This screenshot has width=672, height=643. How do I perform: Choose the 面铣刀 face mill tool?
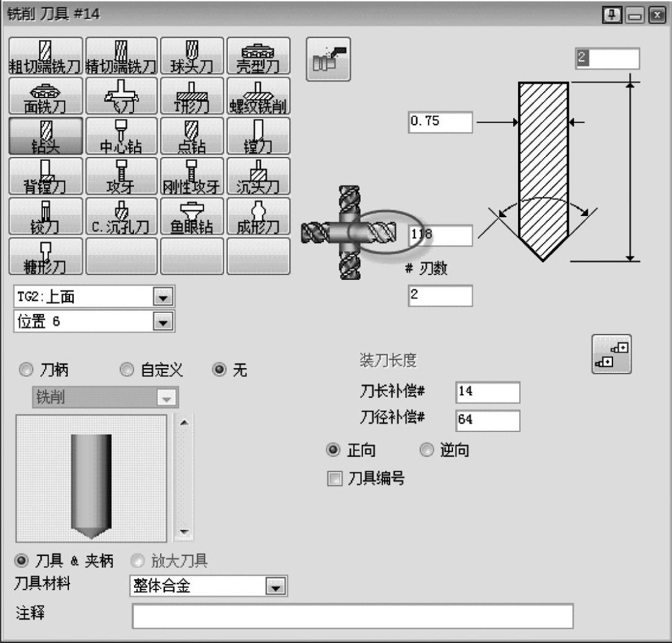coord(45,96)
